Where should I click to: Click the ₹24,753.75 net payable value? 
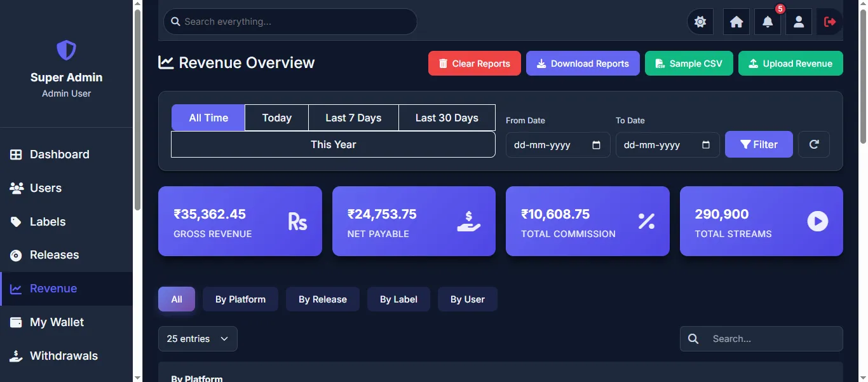point(382,214)
